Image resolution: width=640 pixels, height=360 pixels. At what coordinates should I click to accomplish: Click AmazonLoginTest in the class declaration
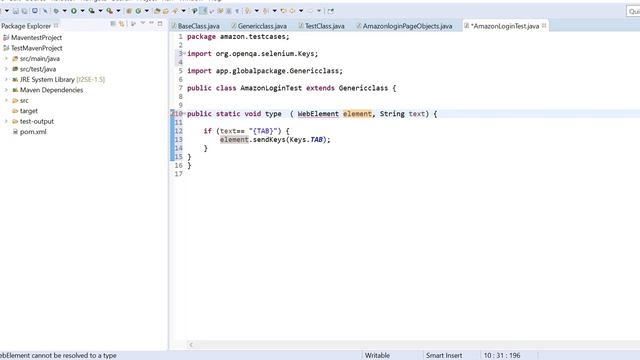tap(271, 88)
